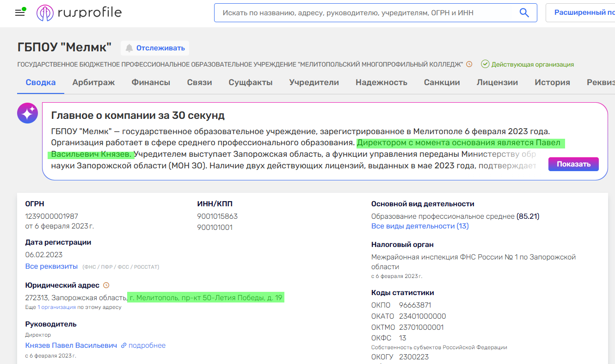Click inside the search input field
615x364 pixels.
pos(361,12)
